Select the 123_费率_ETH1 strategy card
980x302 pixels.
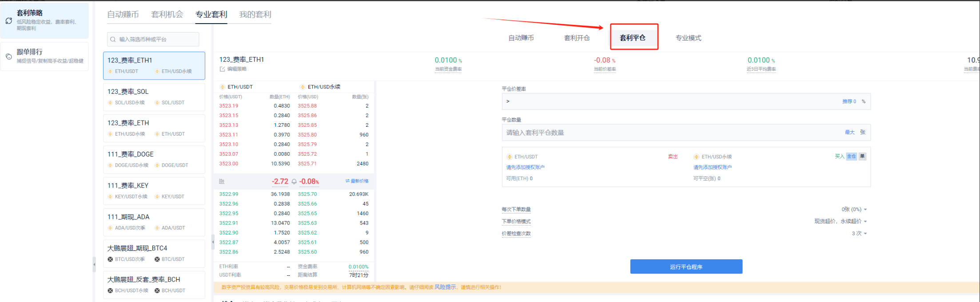[154, 65]
